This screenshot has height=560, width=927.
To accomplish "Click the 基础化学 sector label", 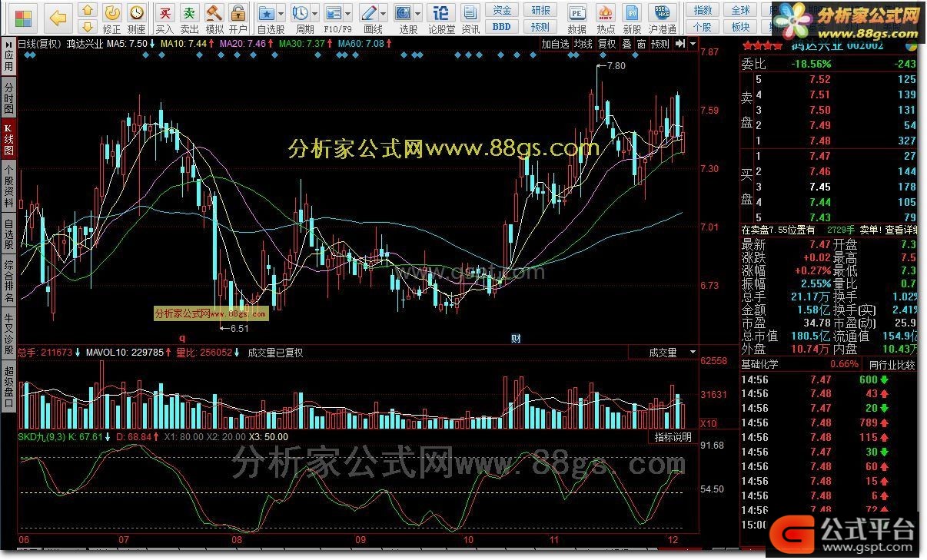I will pyautogui.click(x=759, y=364).
